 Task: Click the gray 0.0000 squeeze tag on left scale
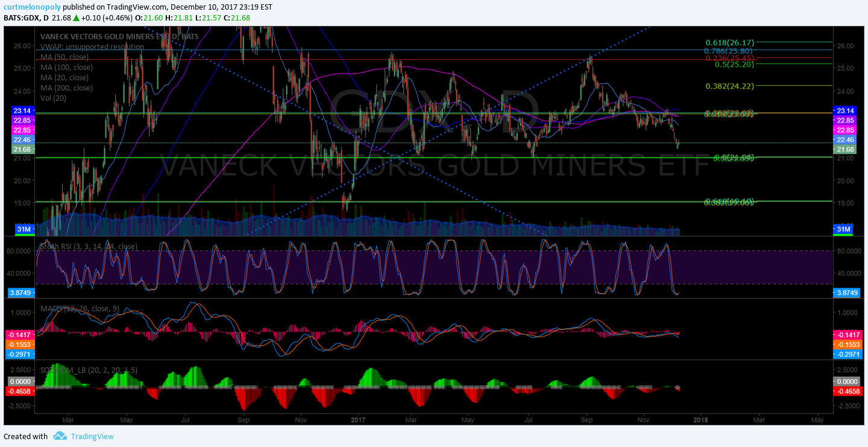22,381
